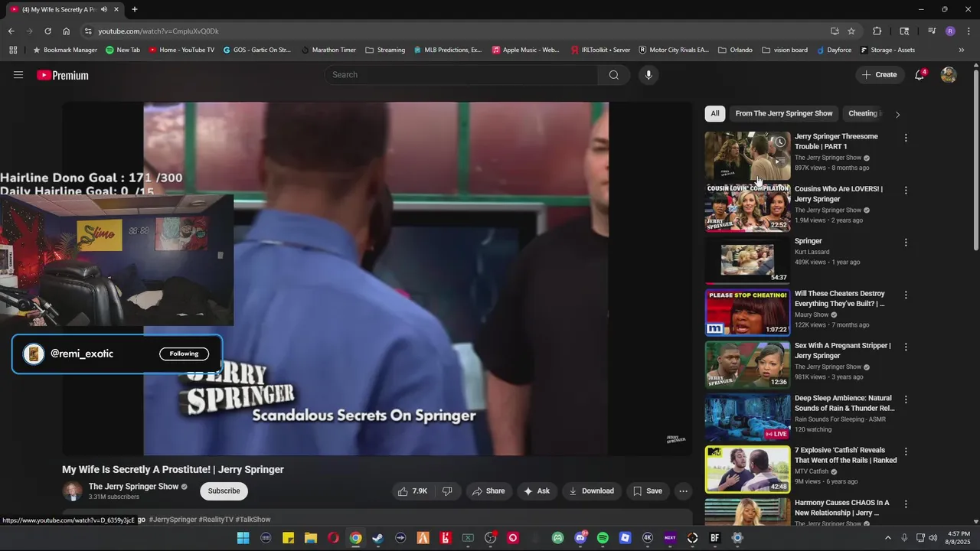This screenshot has width=980, height=551.
Task: Save the video to a playlist
Action: [647, 491]
